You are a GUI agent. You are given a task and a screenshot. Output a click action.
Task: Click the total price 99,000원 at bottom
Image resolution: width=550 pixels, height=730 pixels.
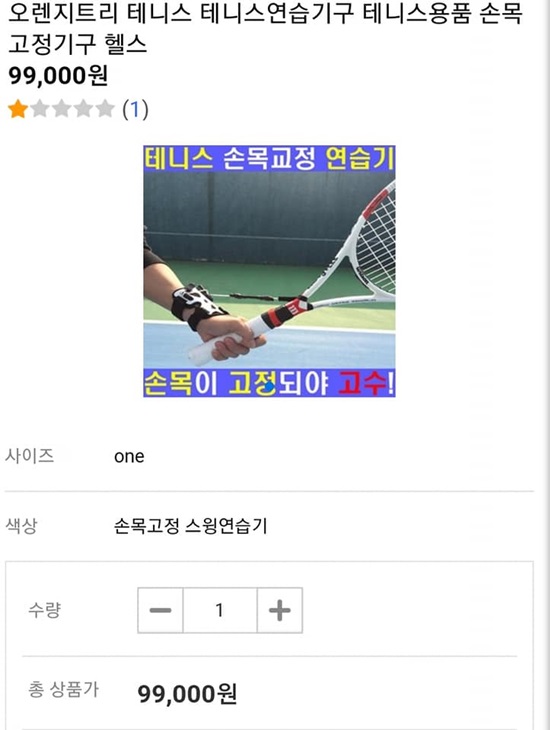[x=187, y=694]
